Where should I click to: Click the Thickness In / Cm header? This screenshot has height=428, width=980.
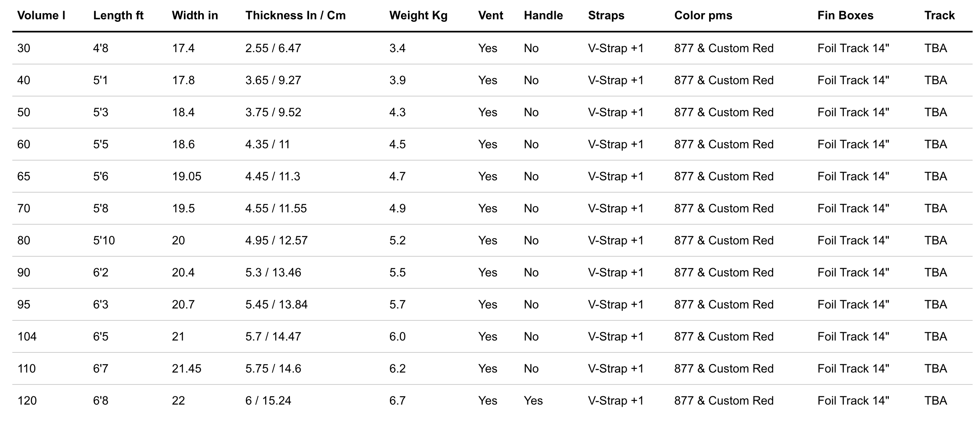[295, 16]
